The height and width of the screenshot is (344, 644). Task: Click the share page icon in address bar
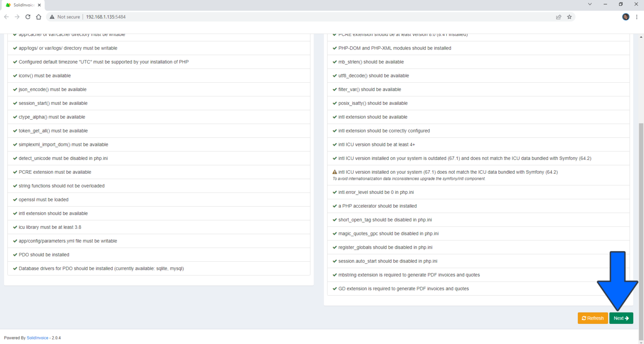pos(558,17)
